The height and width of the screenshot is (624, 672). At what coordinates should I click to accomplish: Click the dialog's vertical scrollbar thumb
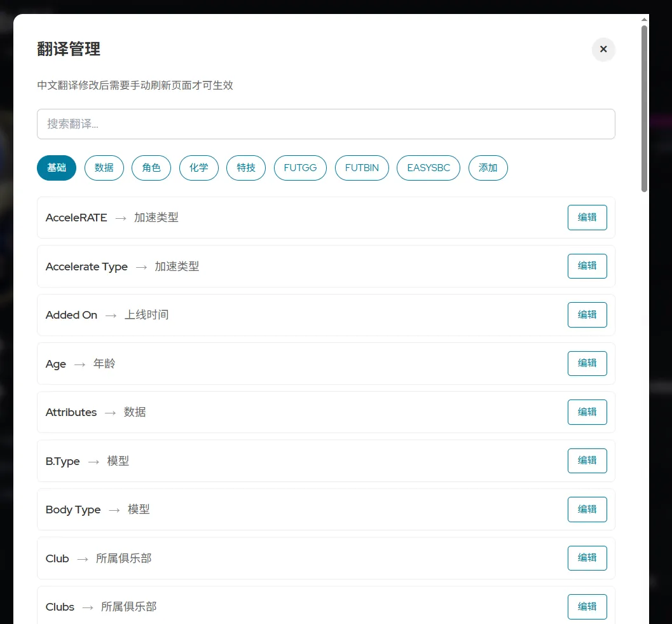tap(644, 109)
